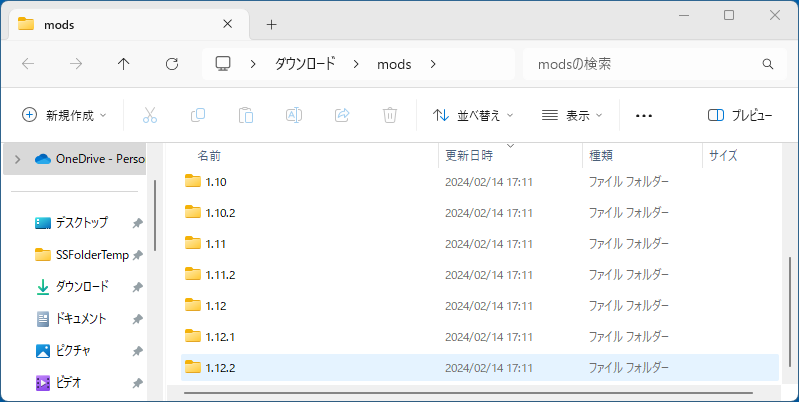Open a new tab with plus button

271,24
